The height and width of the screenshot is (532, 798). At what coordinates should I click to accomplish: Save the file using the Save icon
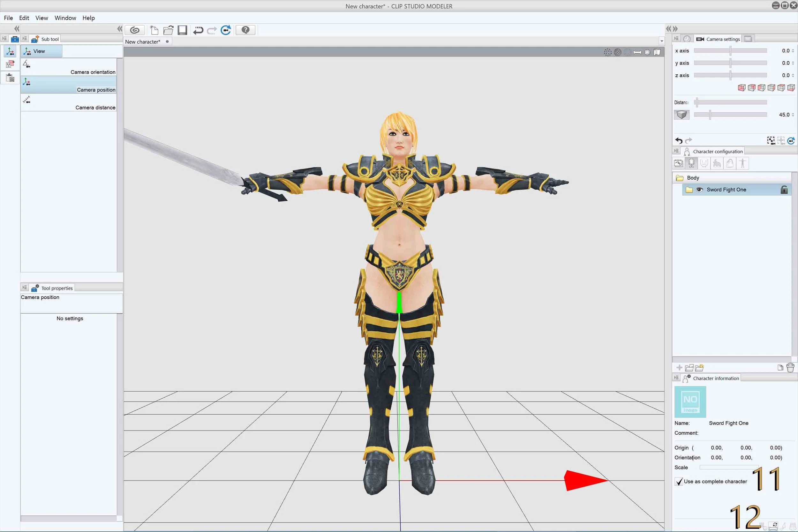182,30
